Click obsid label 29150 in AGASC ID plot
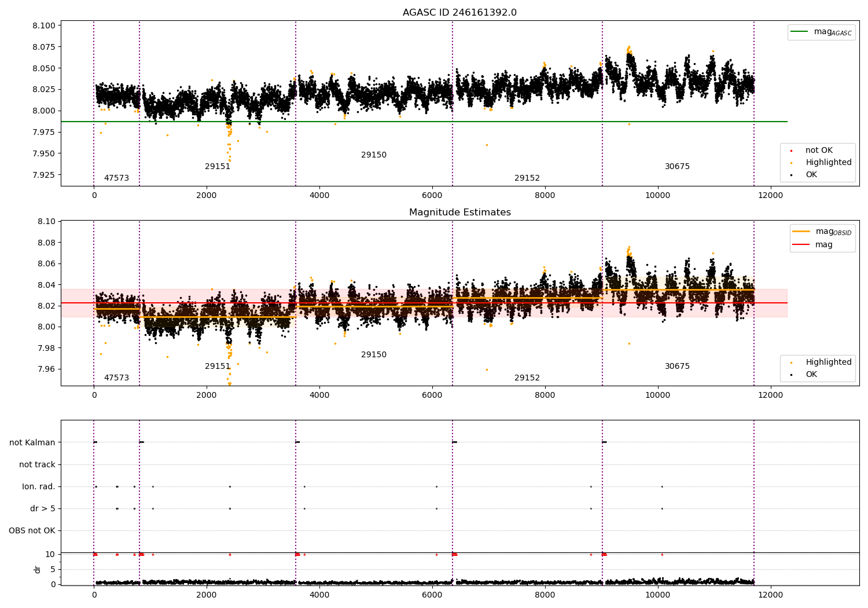Image resolution: width=868 pixels, height=608 pixels. coord(374,155)
